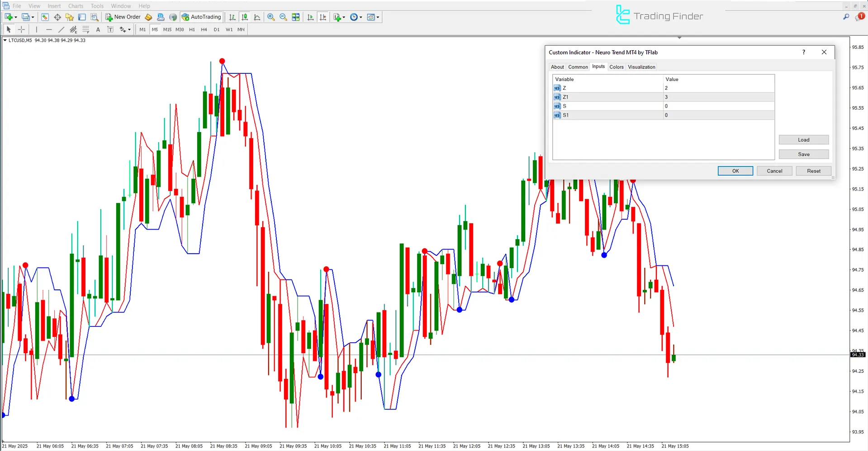Zoom out of the chart
This screenshot has height=451, width=868.
click(283, 17)
